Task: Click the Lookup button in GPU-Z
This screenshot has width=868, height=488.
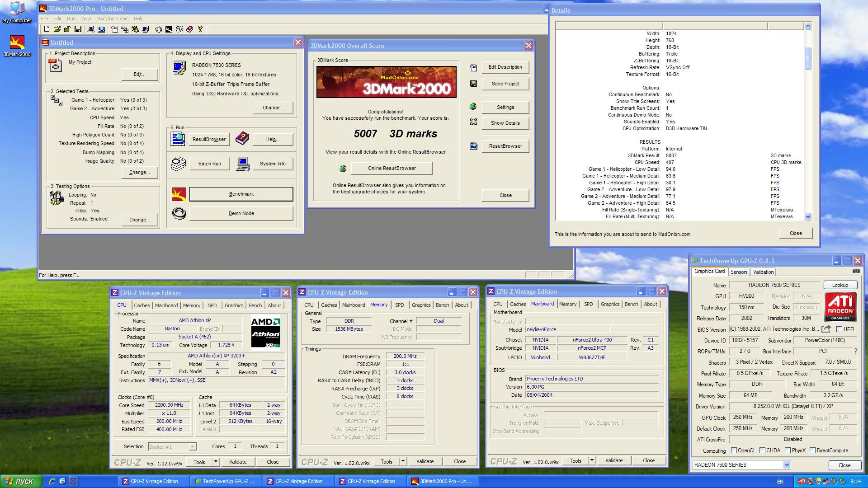Action: 840,285
